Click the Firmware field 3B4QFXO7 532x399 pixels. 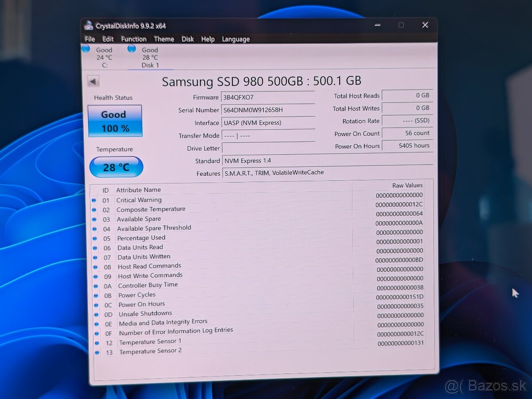[x=268, y=97]
